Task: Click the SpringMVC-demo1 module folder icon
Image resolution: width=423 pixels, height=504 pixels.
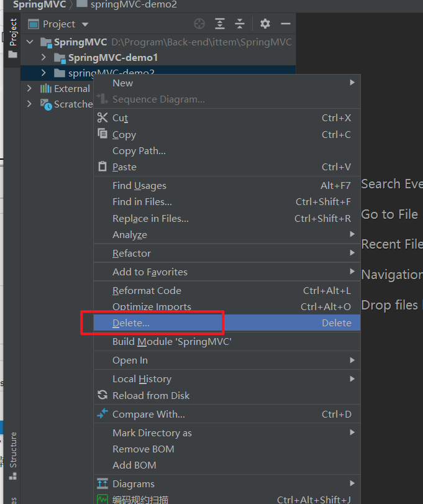Action: tap(60, 58)
